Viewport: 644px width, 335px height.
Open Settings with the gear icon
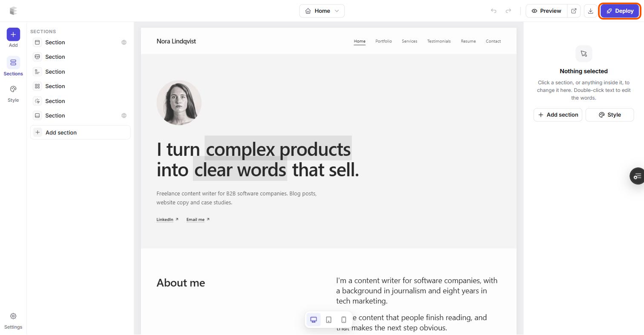pyautogui.click(x=13, y=321)
